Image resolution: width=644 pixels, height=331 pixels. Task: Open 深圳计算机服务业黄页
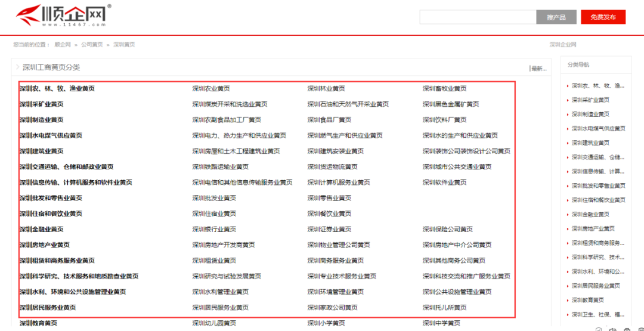(x=339, y=182)
